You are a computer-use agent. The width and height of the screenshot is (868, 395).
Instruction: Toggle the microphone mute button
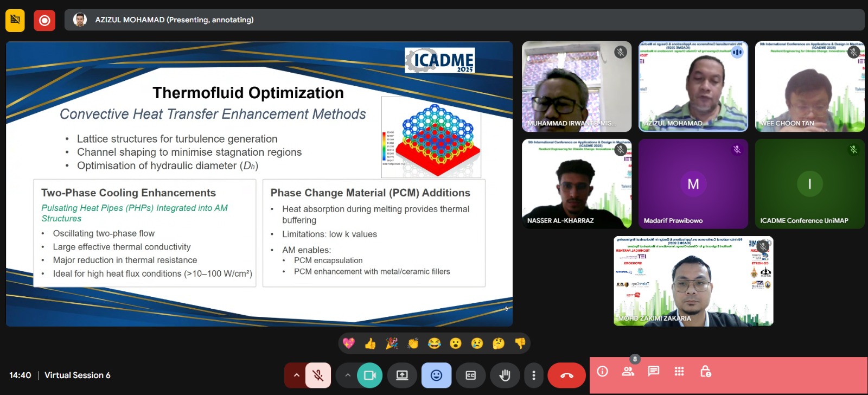pos(318,375)
